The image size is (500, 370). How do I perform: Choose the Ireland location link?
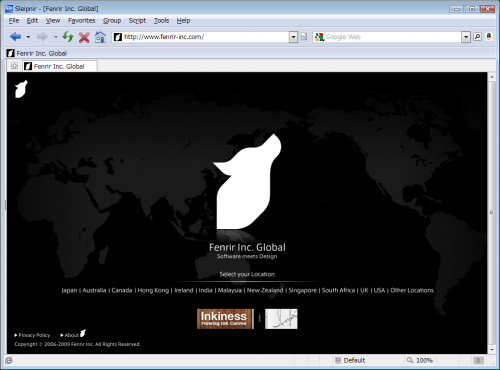(x=184, y=290)
